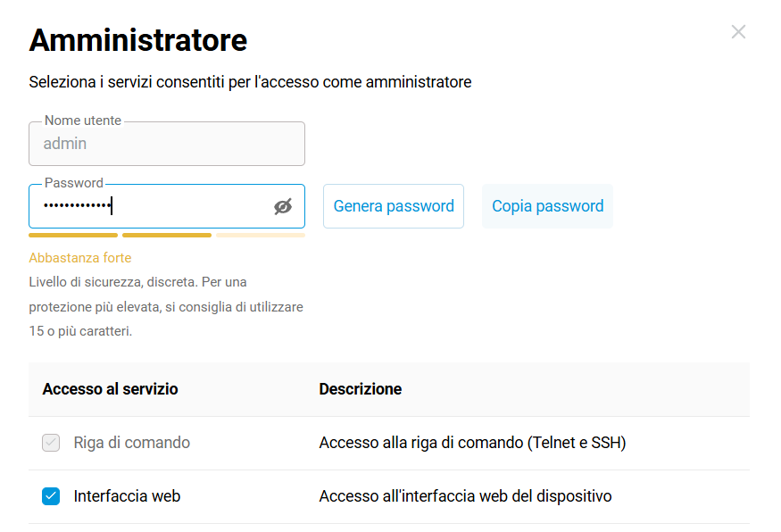The width and height of the screenshot is (781, 532).
Task: Click the Genera password button
Action: pos(394,206)
